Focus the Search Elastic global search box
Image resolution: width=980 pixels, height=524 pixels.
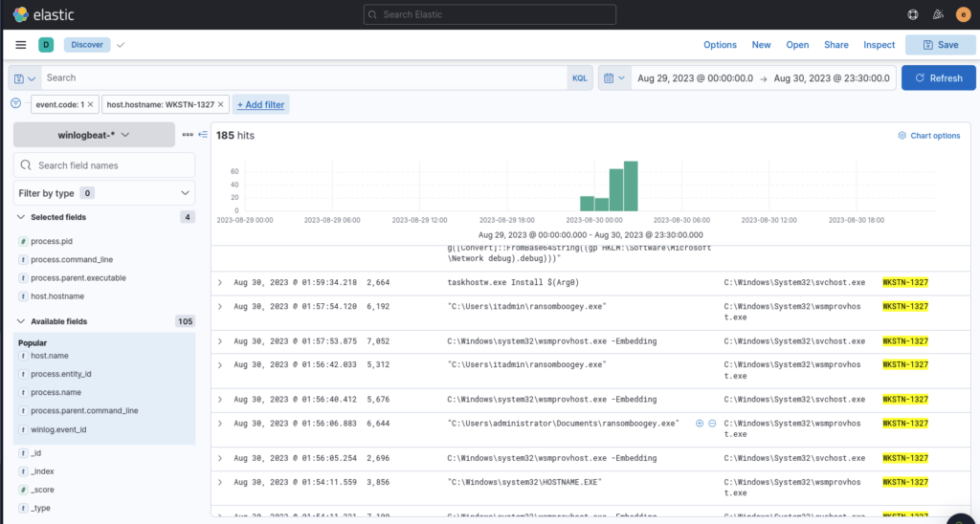tap(489, 14)
